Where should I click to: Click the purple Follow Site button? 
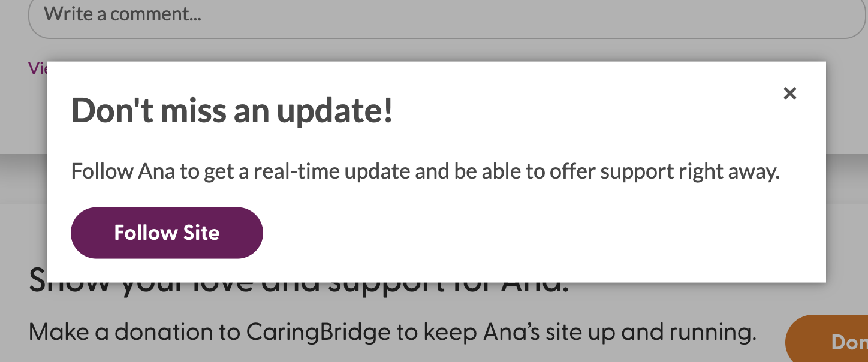pyautogui.click(x=167, y=233)
